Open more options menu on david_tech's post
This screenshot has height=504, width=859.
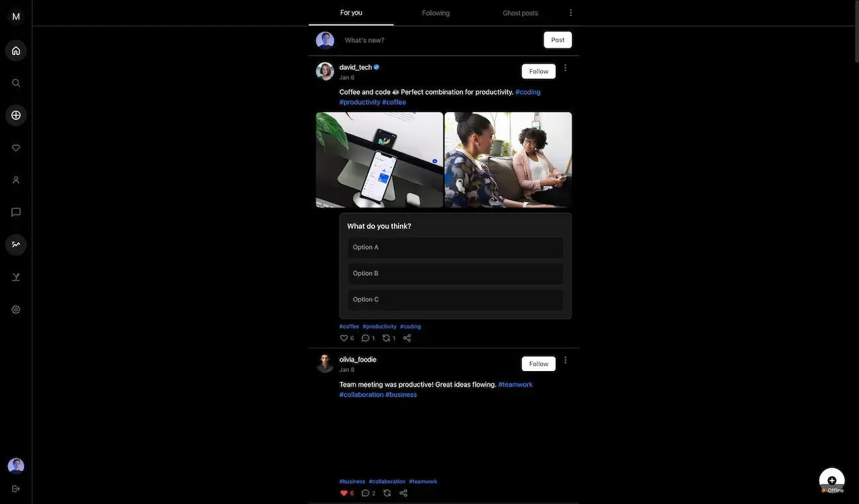[x=565, y=68]
